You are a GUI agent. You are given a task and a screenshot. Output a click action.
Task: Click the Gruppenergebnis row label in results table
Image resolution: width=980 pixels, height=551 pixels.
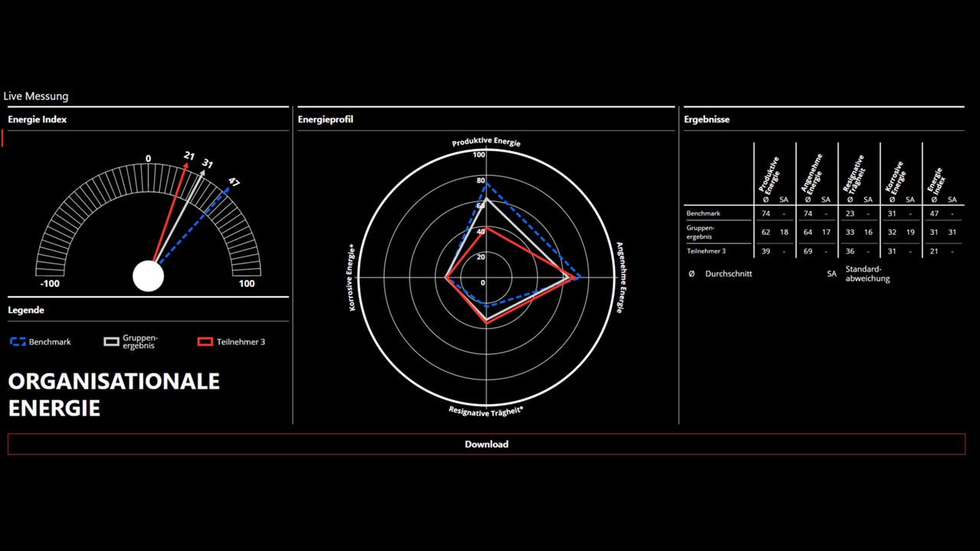[x=701, y=232]
